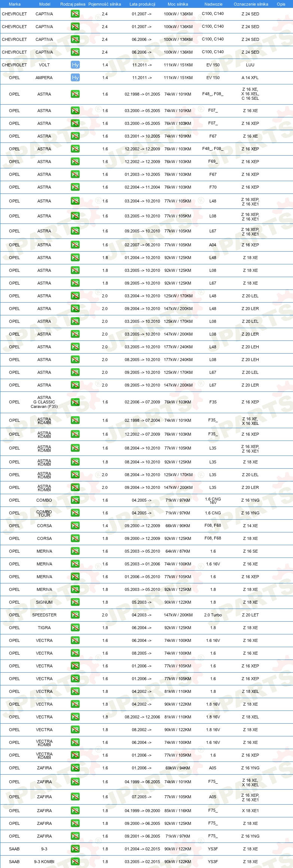Select the '9-3 KOMBI' model cell
This screenshot has height=868, width=293.
pos(44,862)
